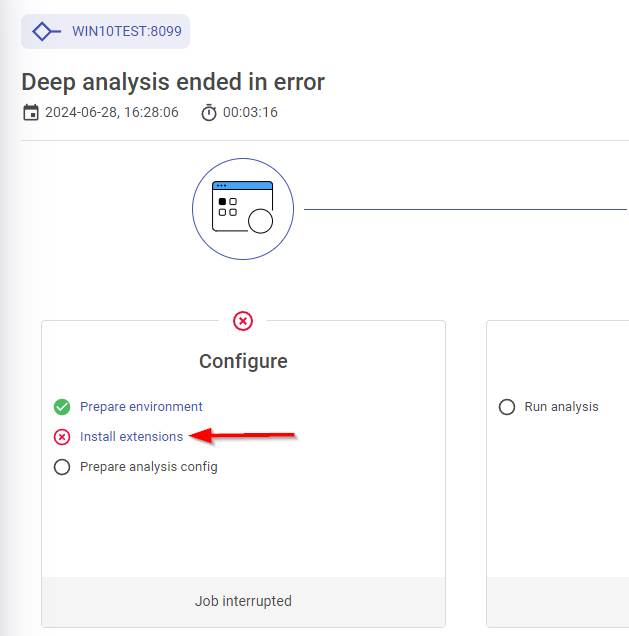Open the Install extensions step link

131,437
